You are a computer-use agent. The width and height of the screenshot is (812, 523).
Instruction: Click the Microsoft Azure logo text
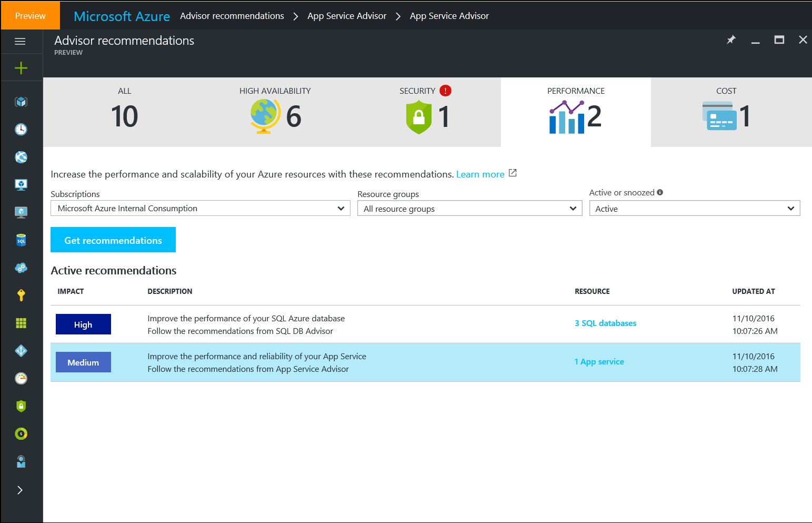pos(122,16)
